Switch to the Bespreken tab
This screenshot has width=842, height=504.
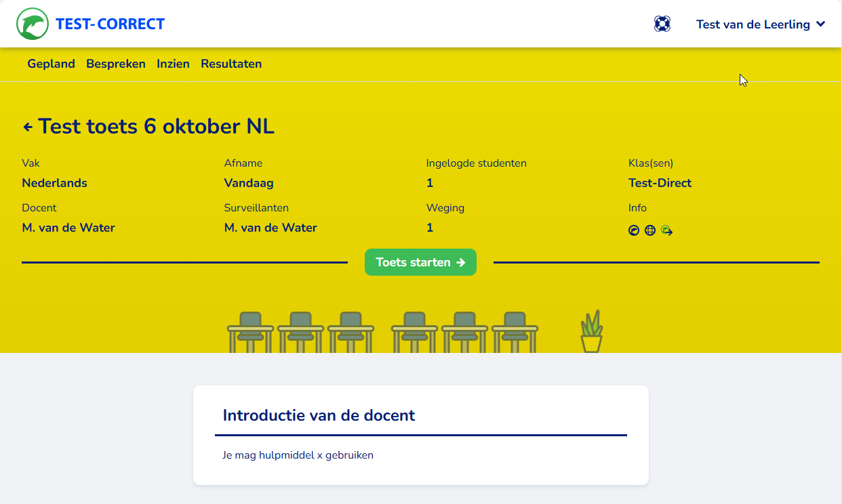click(116, 64)
